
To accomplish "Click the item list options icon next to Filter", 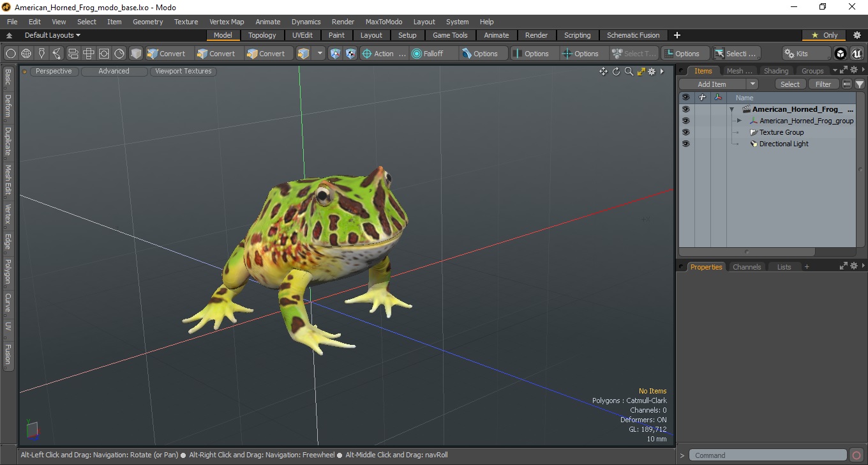I will [x=847, y=84].
